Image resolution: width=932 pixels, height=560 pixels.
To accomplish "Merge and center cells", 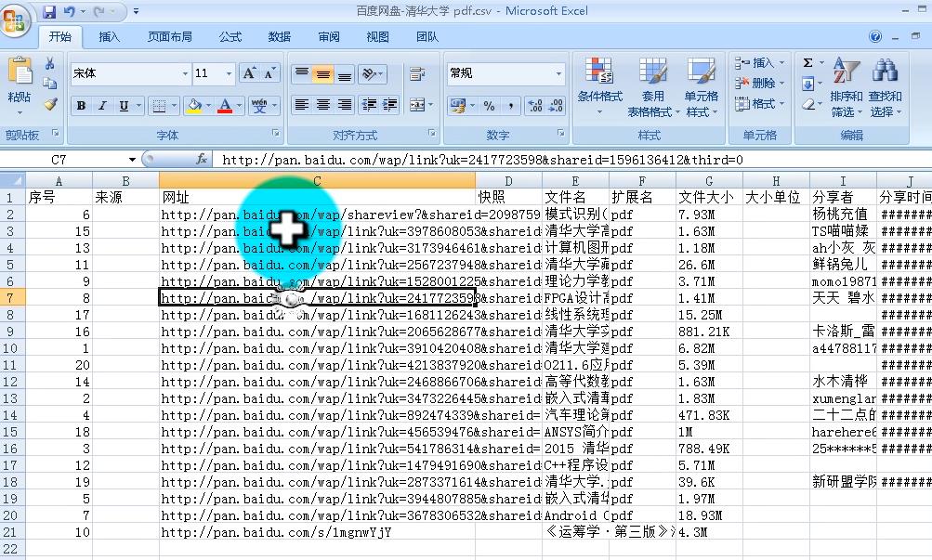I will click(x=417, y=105).
